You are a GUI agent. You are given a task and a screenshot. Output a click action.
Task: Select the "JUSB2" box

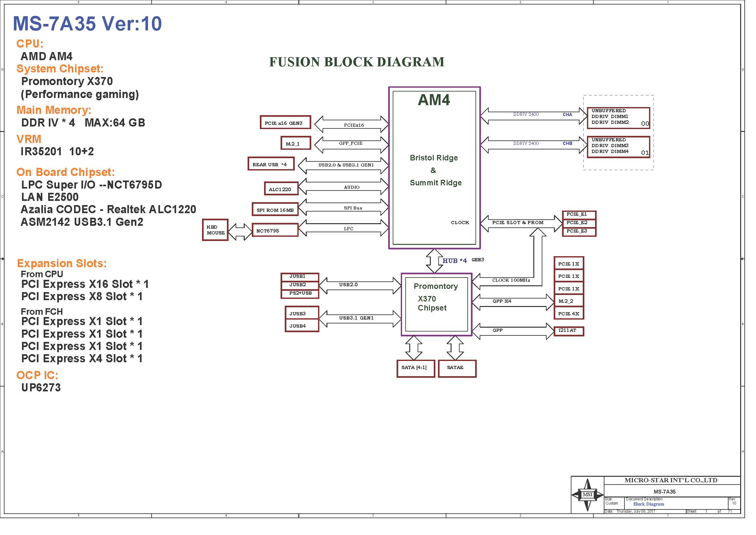pyautogui.click(x=300, y=285)
